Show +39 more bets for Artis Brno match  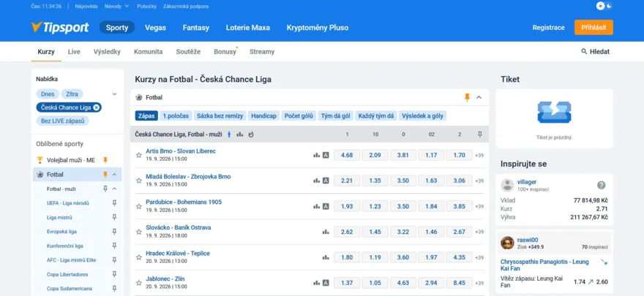[x=479, y=156]
